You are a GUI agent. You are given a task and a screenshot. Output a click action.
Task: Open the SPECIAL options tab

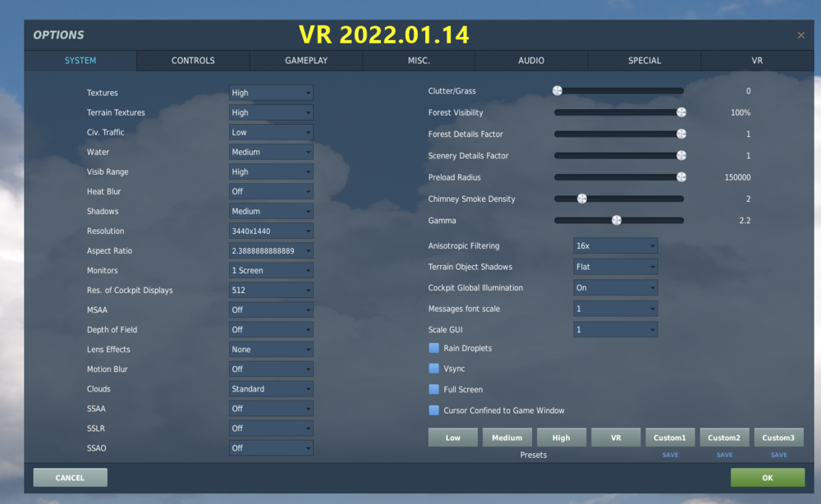pos(644,61)
